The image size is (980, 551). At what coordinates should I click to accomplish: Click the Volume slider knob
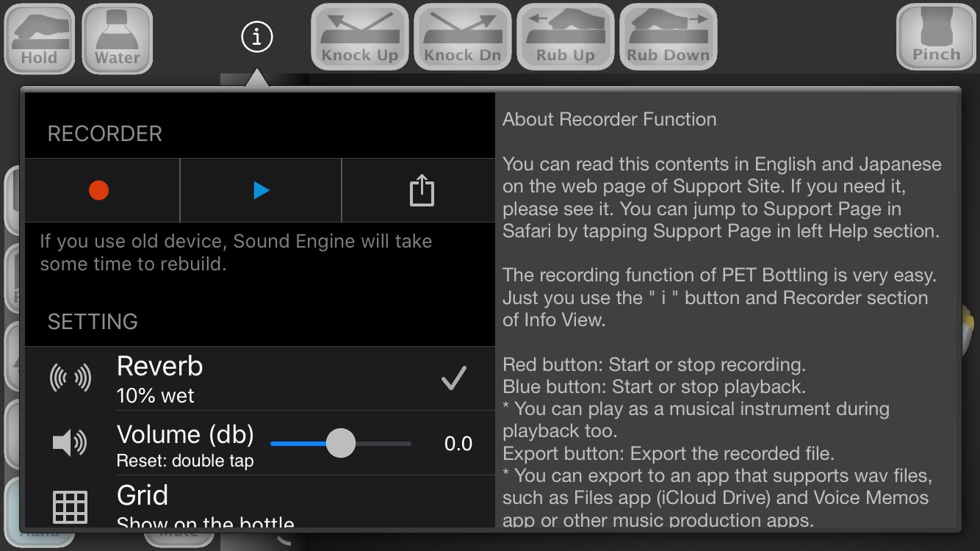[x=340, y=443]
